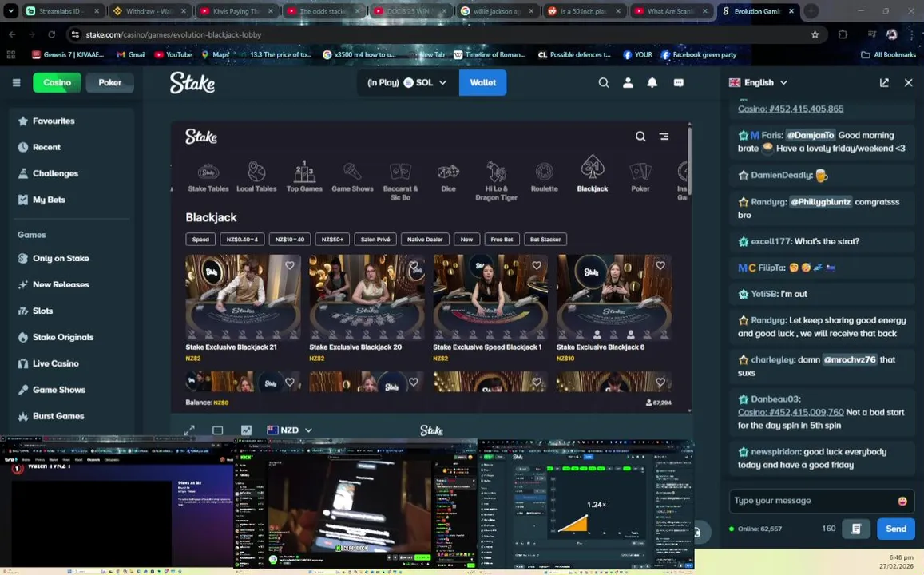Favourite Stake Exclusive Blackjack 21 table
The image size is (924, 575).
289,265
